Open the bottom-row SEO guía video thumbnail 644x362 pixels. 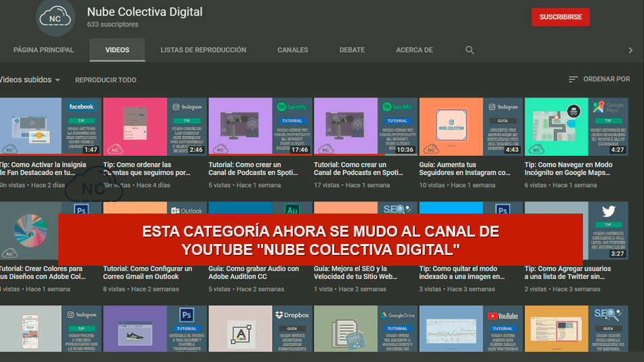point(576,328)
